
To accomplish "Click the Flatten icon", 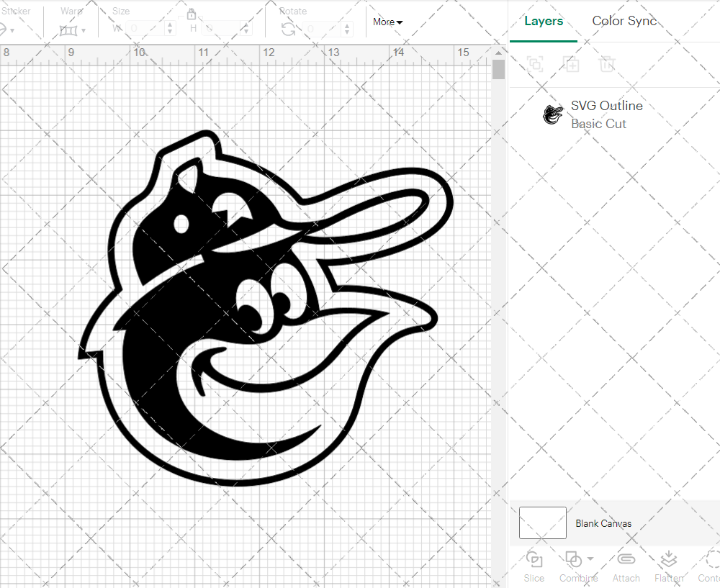I will click(668, 560).
